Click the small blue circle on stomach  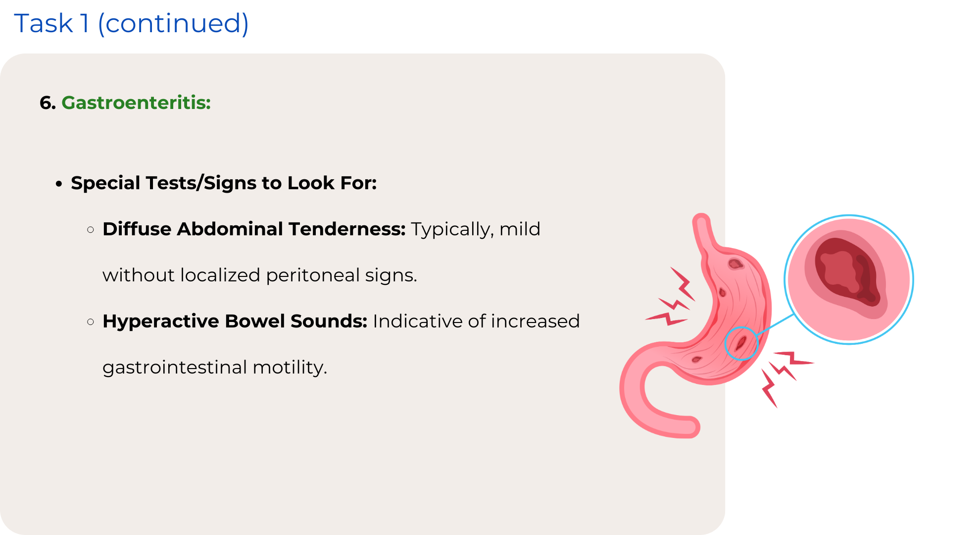click(741, 343)
